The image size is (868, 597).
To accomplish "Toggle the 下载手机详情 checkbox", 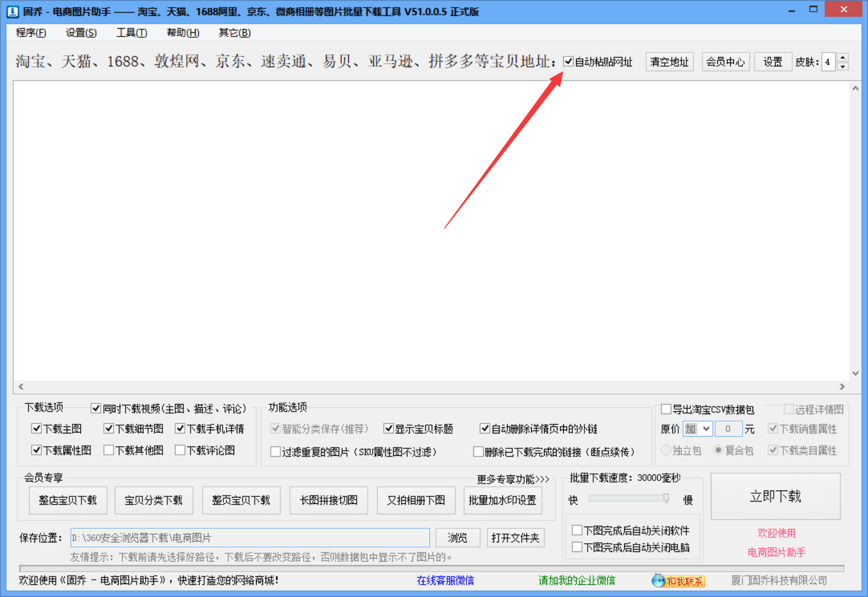I will (x=180, y=428).
